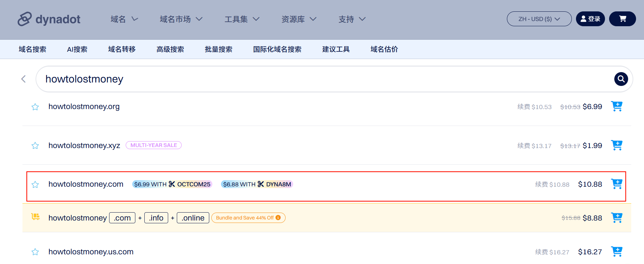Image resolution: width=644 pixels, height=264 pixels.
Task: Open the ZH - USD ($) currency dropdown
Action: 539,19
